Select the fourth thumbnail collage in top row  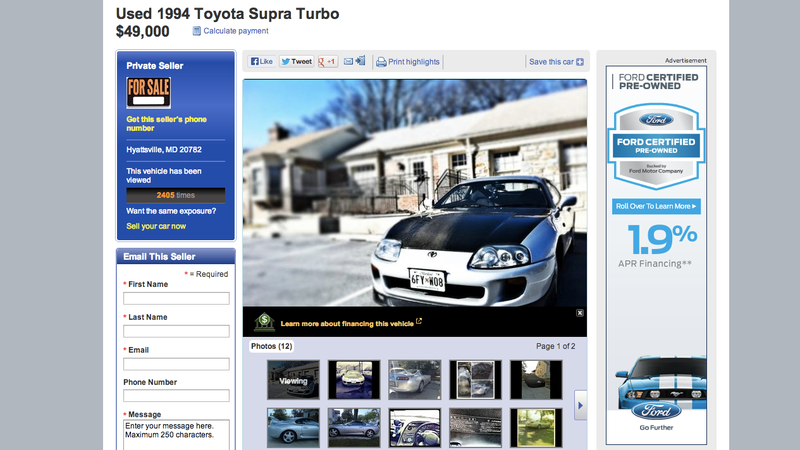click(x=476, y=380)
